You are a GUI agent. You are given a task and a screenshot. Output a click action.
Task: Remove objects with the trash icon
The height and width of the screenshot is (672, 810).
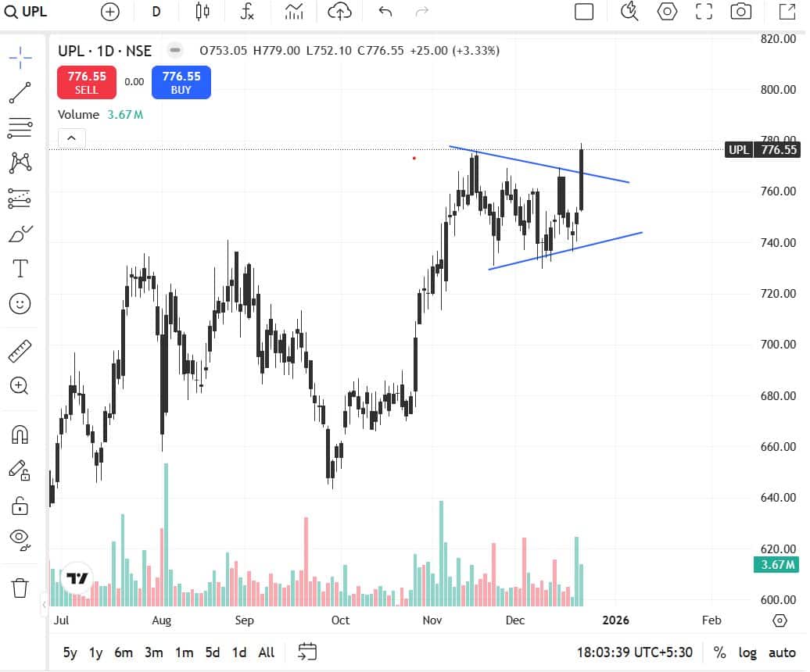point(20,588)
